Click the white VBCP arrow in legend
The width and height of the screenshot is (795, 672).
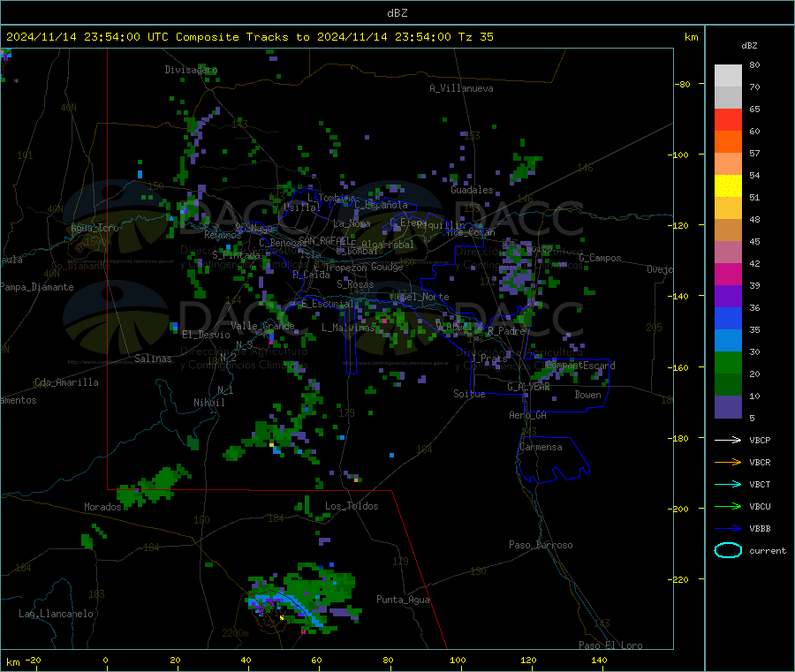pyautogui.click(x=728, y=440)
